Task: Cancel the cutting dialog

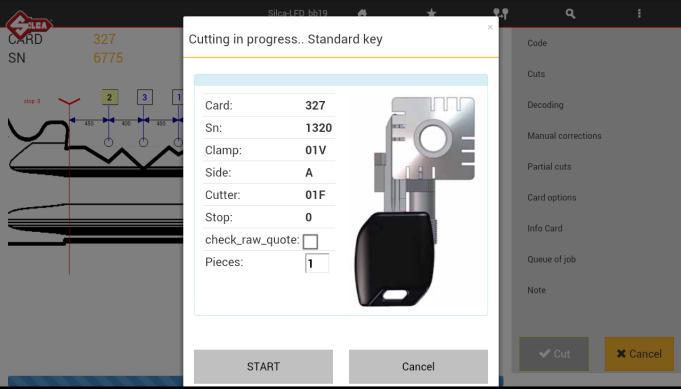Action: click(x=418, y=366)
